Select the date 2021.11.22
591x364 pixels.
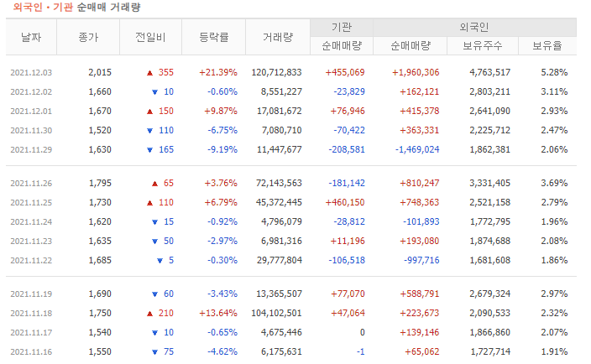[x=31, y=260]
